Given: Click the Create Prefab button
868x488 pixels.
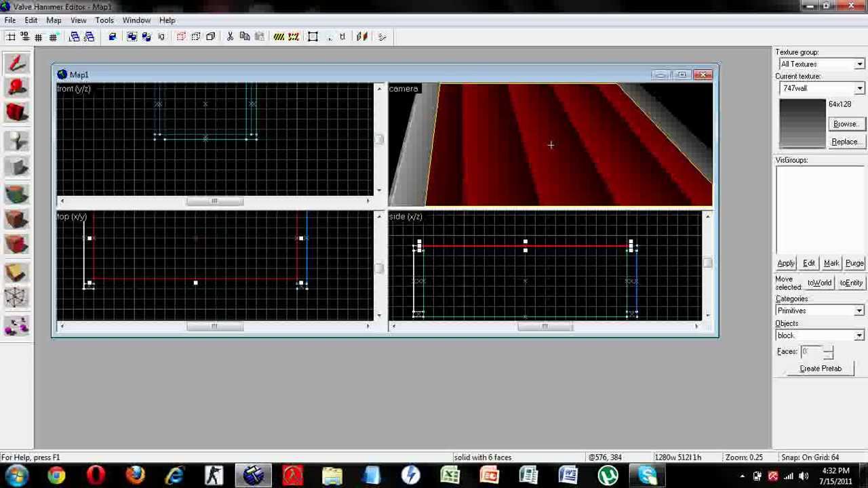Looking at the screenshot, I should 821,369.
